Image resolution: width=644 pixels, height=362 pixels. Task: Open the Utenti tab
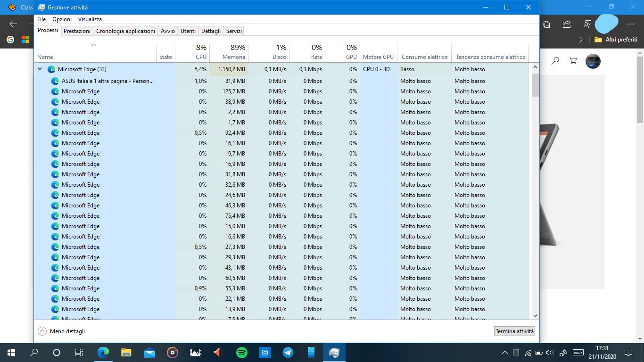[x=188, y=31]
